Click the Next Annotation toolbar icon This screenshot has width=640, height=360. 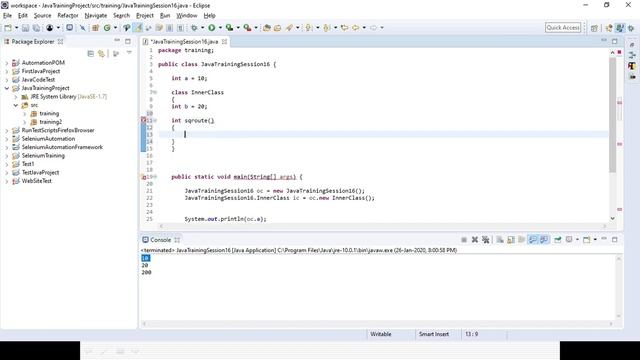(x=309, y=28)
